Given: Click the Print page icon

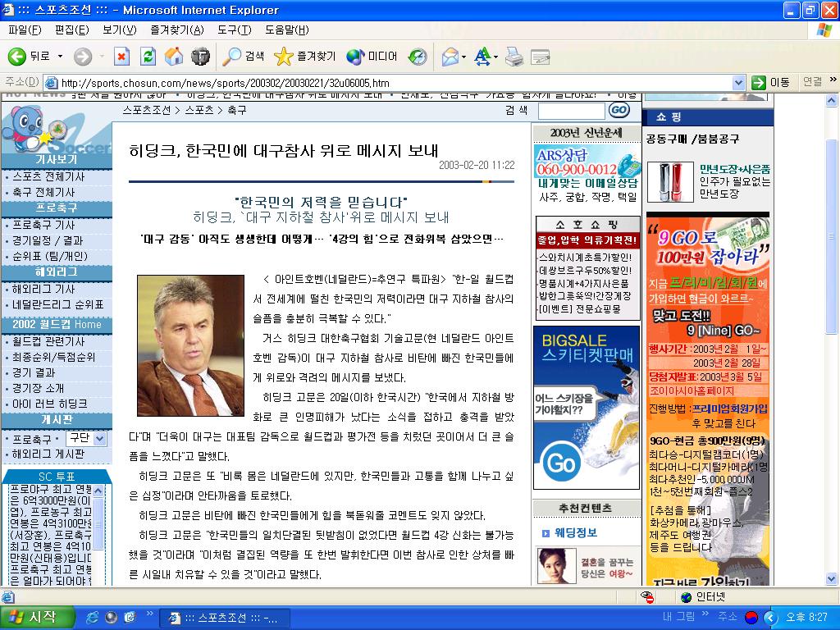Looking at the screenshot, I should pos(514,57).
